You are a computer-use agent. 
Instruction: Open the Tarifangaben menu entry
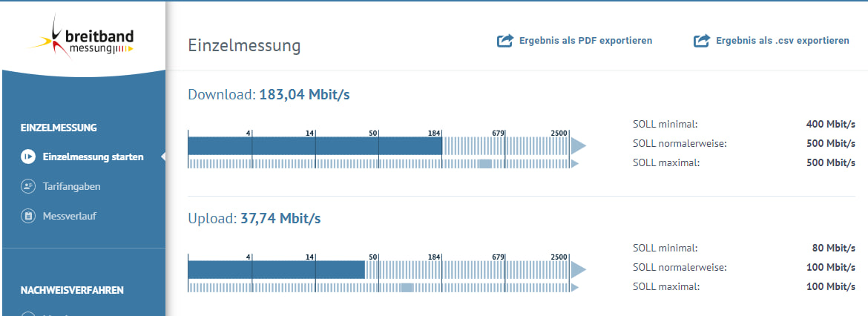[71, 186]
